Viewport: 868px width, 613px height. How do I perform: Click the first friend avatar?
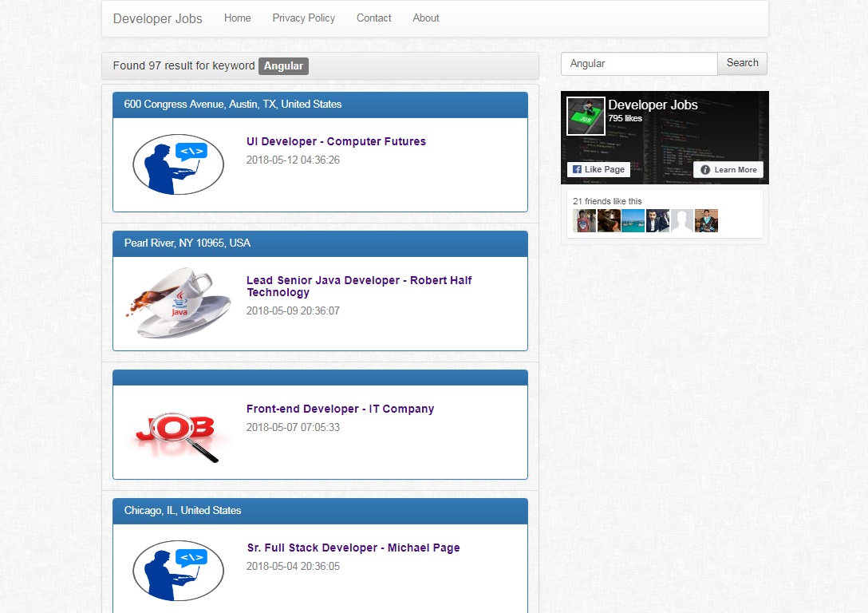[x=584, y=220]
